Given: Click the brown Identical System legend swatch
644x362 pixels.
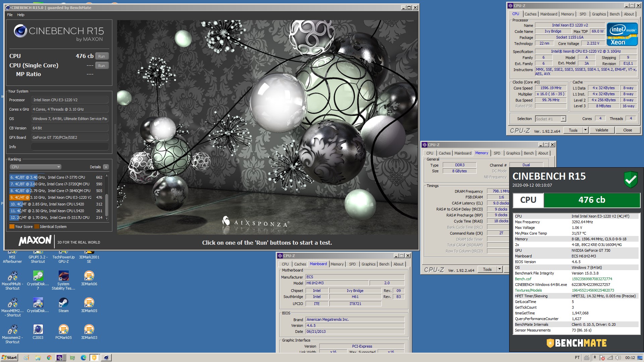Looking at the screenshot, I should tap(37, 227).
